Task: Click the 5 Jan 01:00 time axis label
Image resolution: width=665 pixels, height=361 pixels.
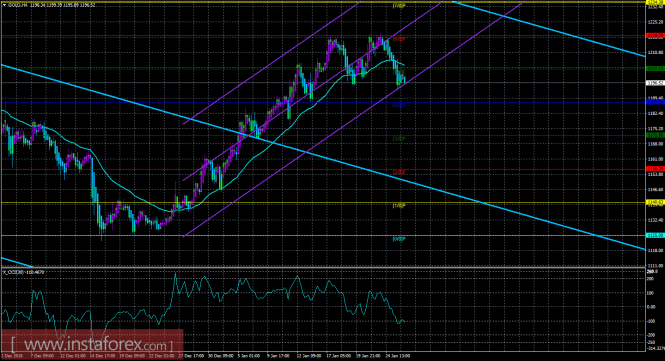Action: coord(248,356)
